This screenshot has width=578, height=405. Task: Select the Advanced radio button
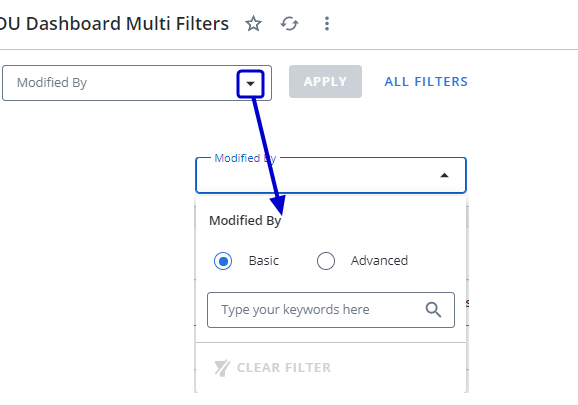pos(326,261)
